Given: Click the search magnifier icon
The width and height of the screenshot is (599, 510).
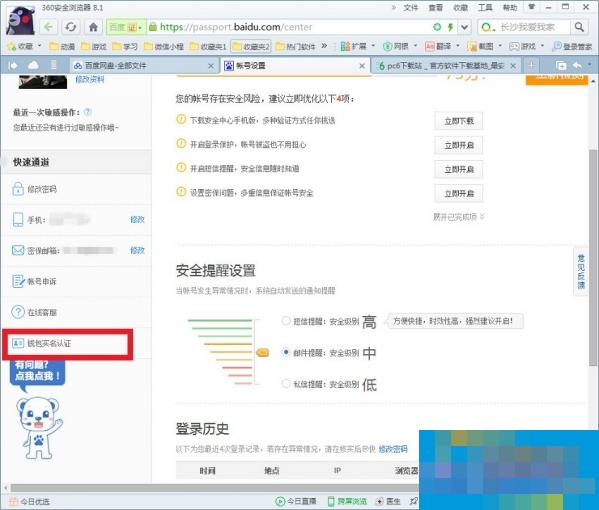Looking at the screenshot, I should coord(580,27).
